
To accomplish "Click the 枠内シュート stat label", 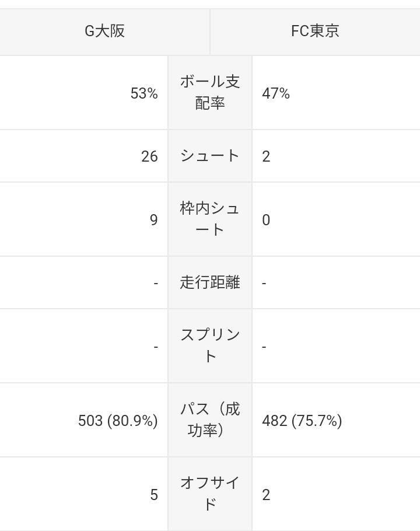I will click(210, 219).
